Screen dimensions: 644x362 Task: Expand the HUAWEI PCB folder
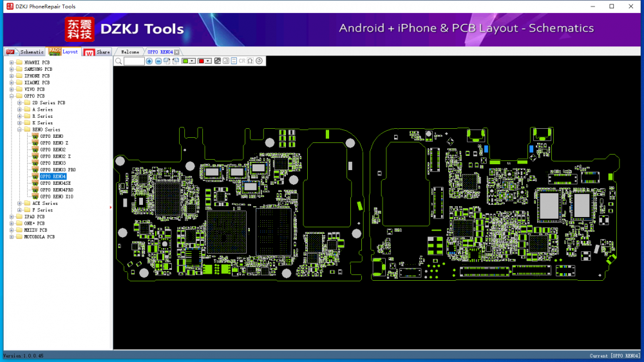pos(12,62)
